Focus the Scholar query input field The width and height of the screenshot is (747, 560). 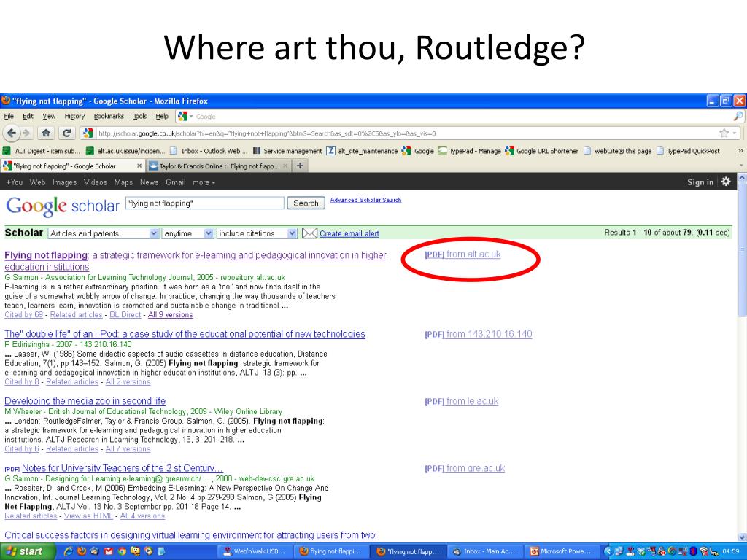pyautogui.click(x=205, y=203)
